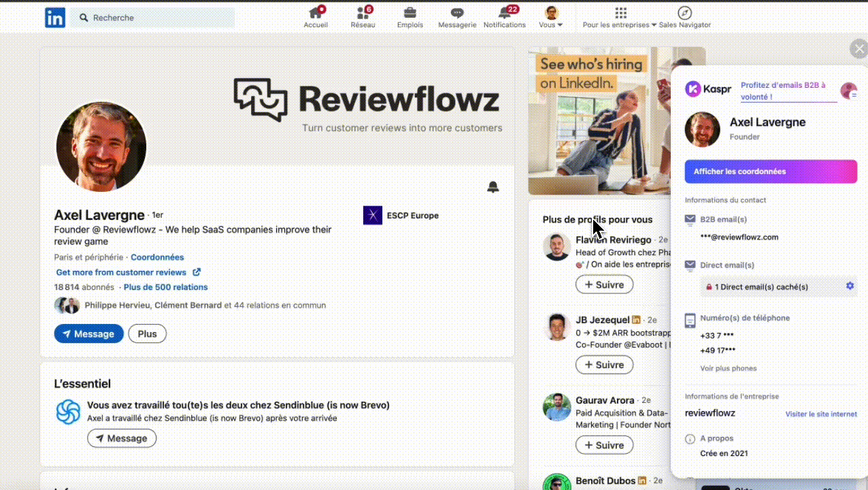Image resolution: width=868 pixels, height=490 pixels.
Task: Follow Gaurav Arora with Suivre
Action: (x=604, y=445)
